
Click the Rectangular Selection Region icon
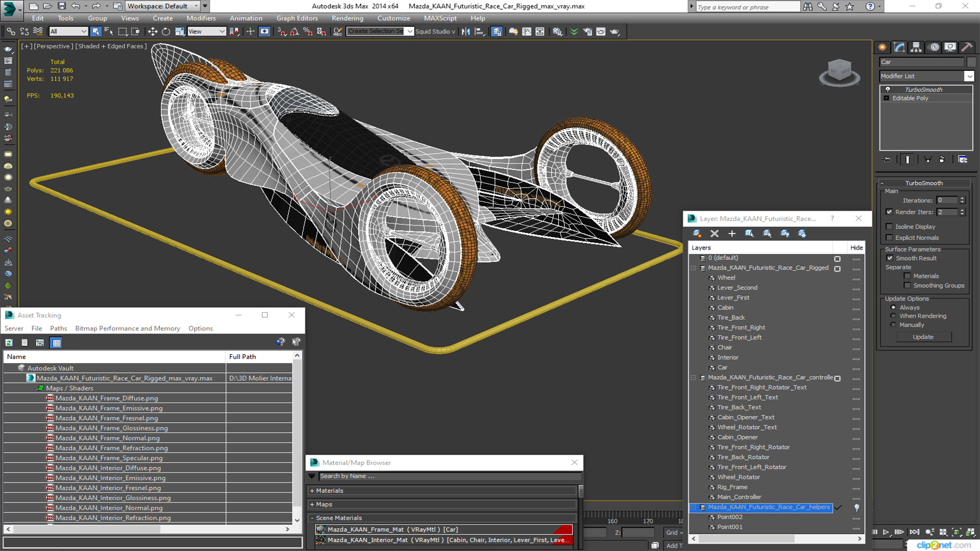pos(122,32)
